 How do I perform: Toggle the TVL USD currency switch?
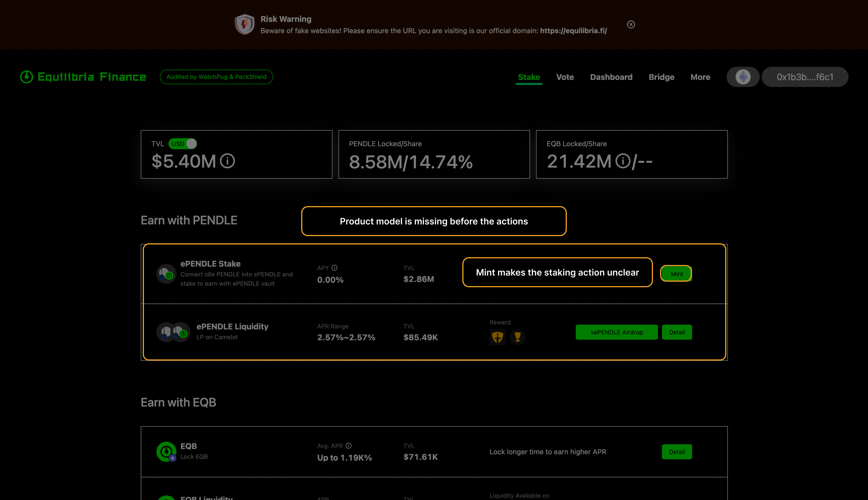(182, 144)
